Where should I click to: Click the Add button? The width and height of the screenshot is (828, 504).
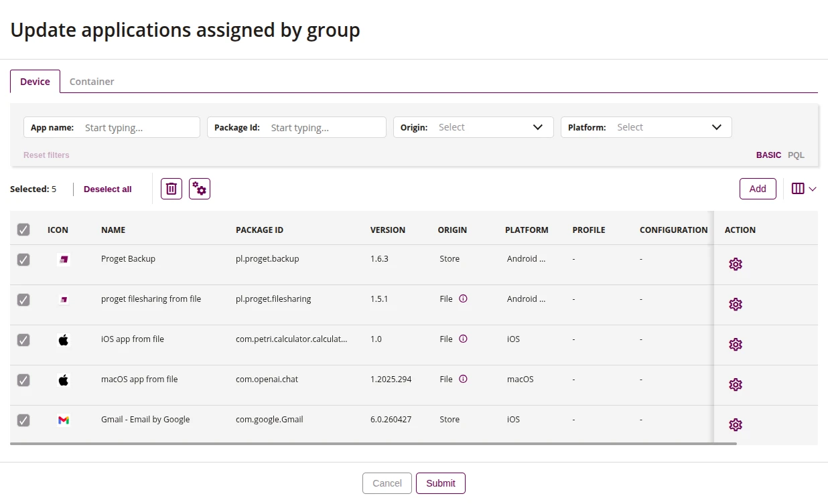coord(758,189)
